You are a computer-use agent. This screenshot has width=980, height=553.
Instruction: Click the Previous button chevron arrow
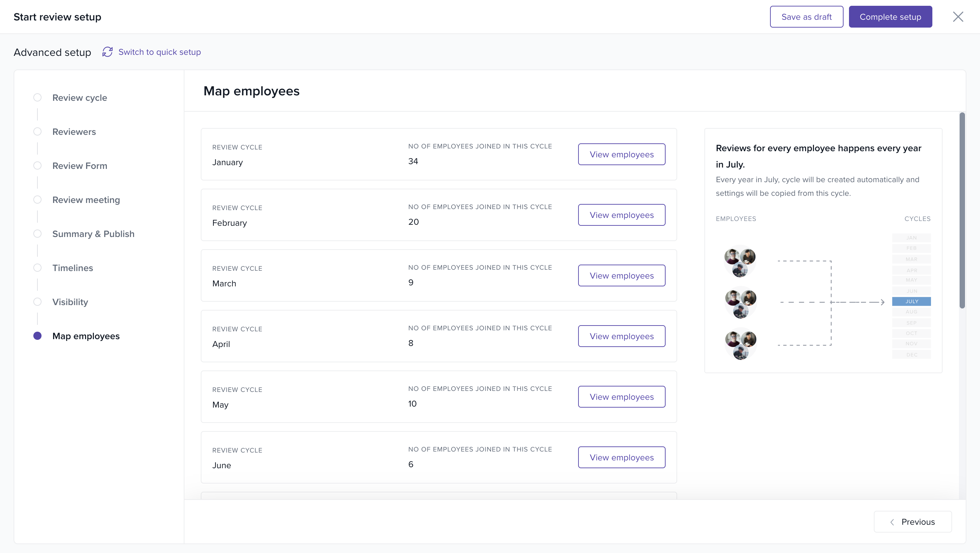pos(892,522)
